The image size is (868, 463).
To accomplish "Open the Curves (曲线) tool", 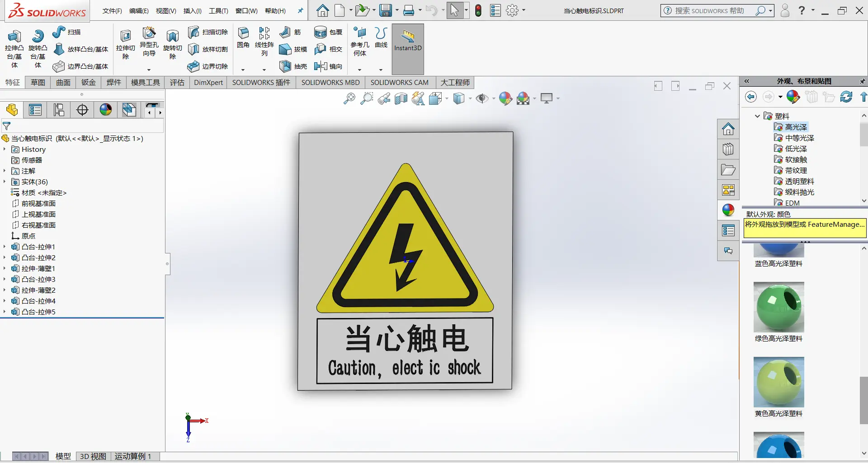I will pos(381,37).
